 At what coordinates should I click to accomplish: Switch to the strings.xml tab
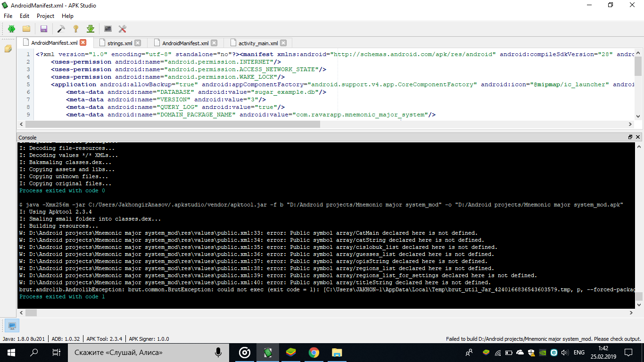point(120,43)
